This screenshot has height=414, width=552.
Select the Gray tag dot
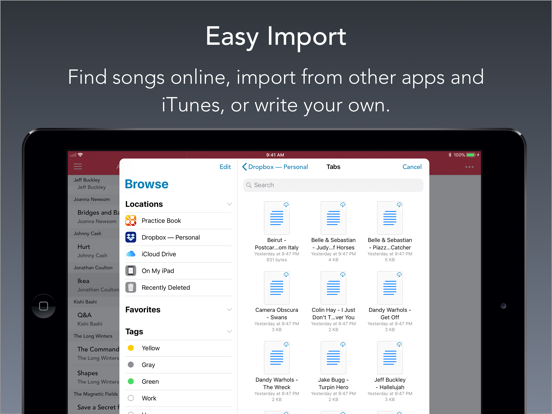131,365
